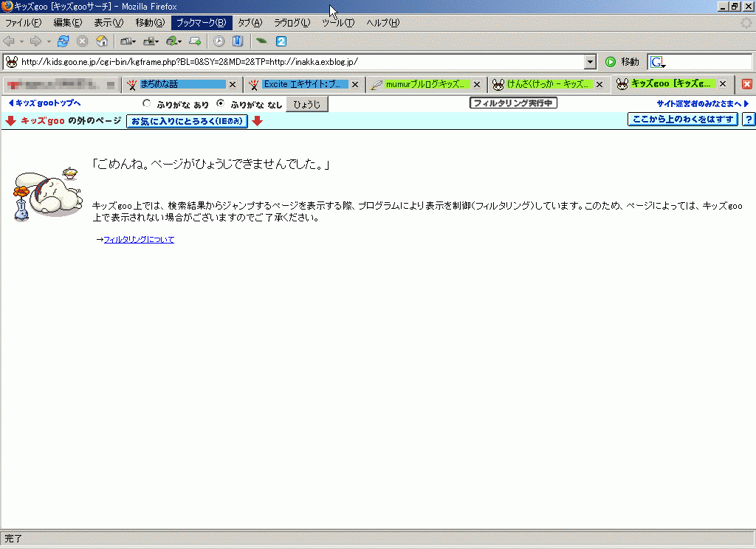Image resolution: width=756 pixels, height=549 pixels.
Task: Focus the Google search box
Action: pyautogui.click(x=708, y=62)
